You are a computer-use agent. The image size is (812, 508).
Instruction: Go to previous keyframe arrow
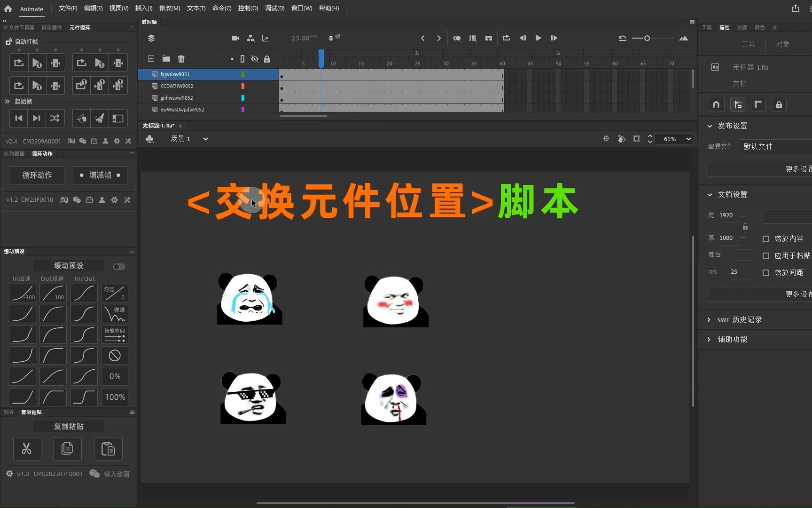coord(423,38)
